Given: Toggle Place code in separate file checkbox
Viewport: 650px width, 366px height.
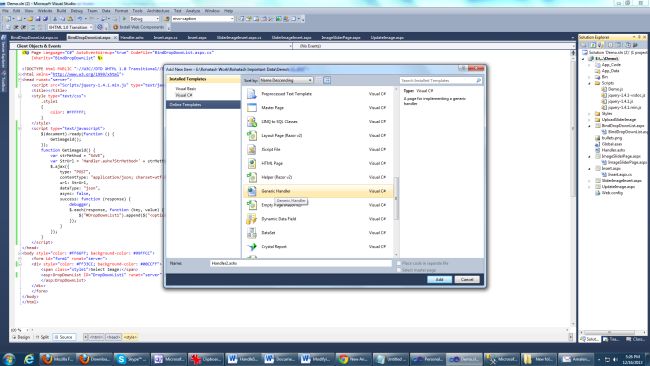Looking at the screenshot, I should coord(398,263).
